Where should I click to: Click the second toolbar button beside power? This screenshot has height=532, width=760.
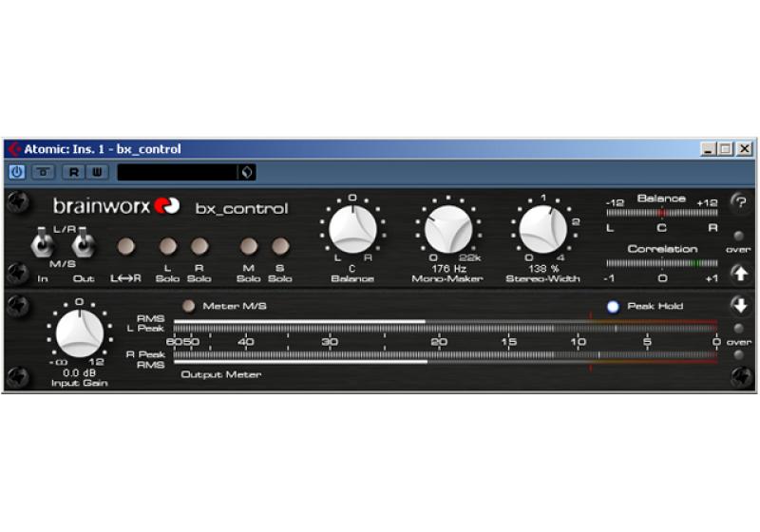(x=44, y=172)
